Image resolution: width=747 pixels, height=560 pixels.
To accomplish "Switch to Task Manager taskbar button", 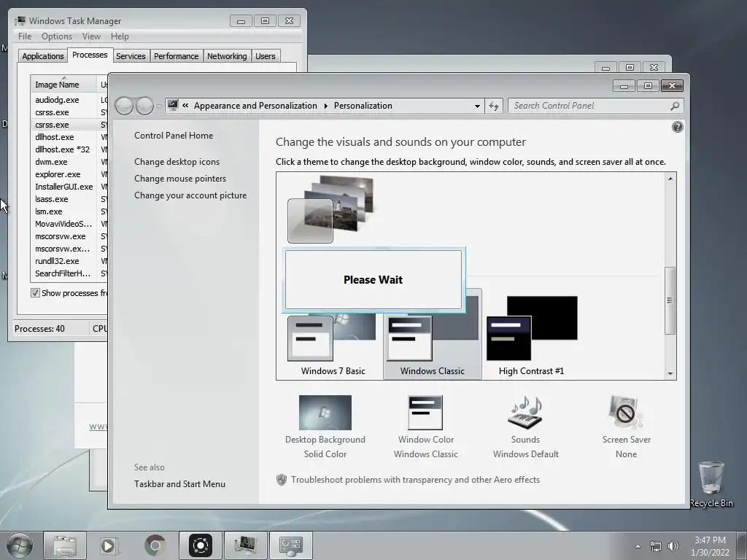I will (245, 545).
